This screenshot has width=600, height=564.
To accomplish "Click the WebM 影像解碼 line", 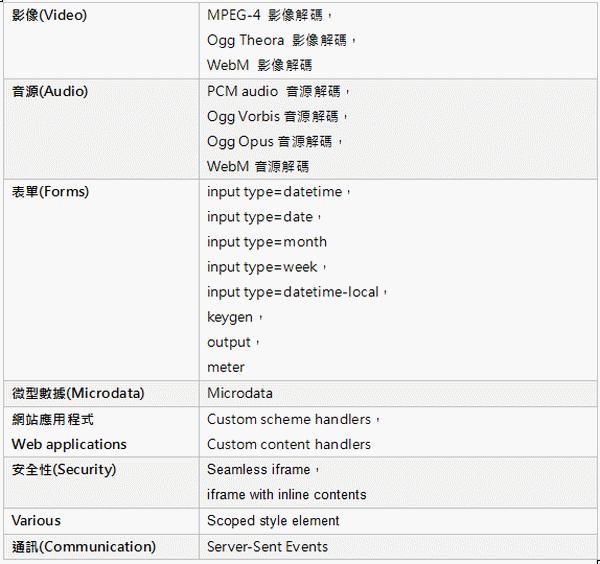I will [x=259, y=65].
